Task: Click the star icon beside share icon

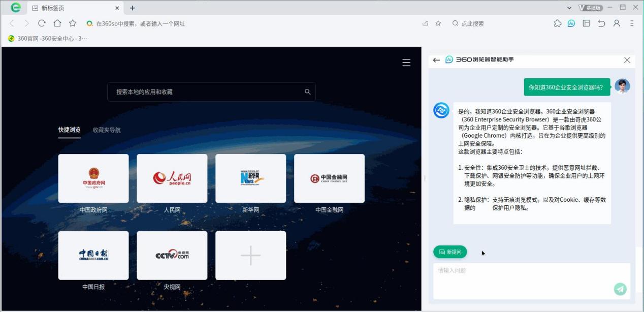Action: click(x=438, y=23)
